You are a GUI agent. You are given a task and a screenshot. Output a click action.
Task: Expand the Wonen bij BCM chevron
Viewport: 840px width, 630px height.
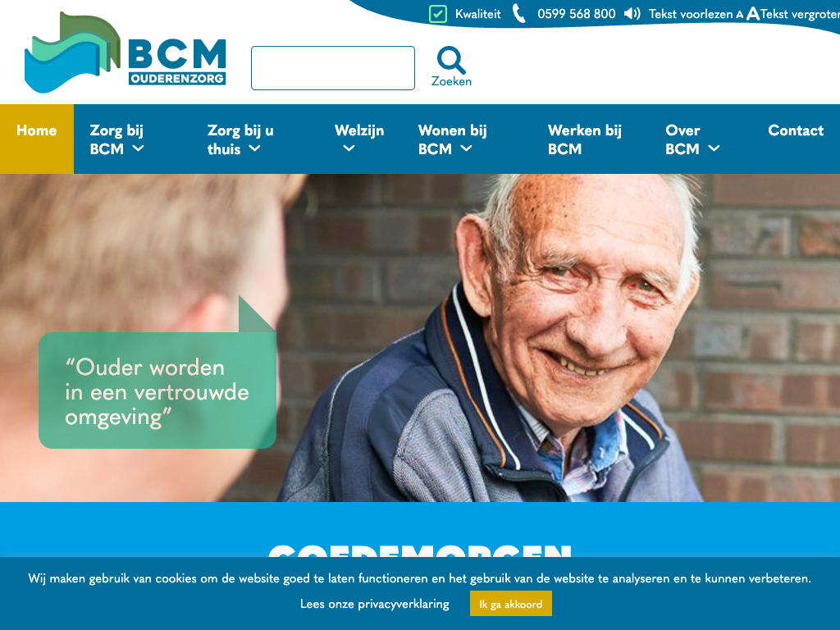pyautogui.click(x=467, y=148)
